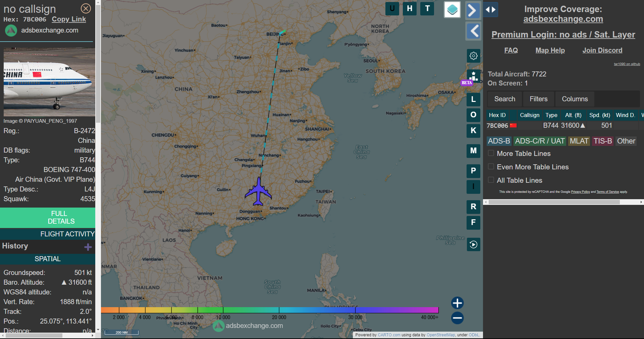The width and height of the screenshot is (644, 339).
Task: Click the Boeing 747 aircraft photo thumbnail
Action: [49, 82]
